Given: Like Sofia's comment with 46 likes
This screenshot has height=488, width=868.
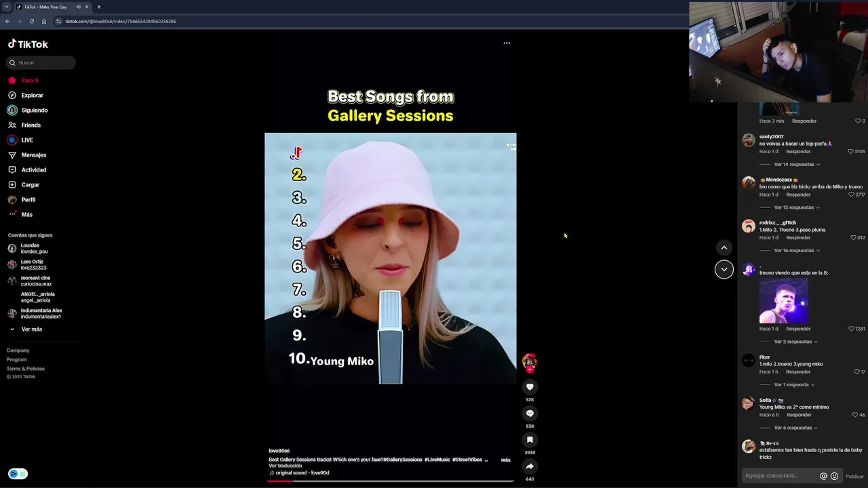Looking at the screenshot, I should coord(855,415).
